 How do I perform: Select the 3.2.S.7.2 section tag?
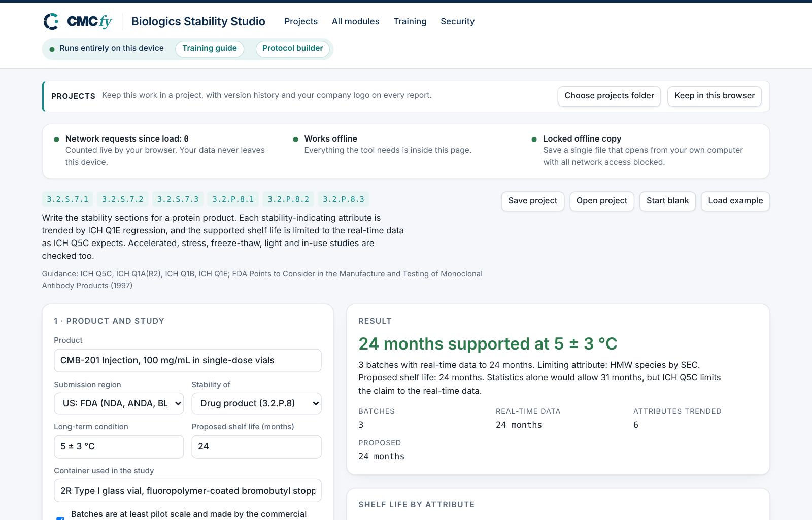tap(123, 199)
